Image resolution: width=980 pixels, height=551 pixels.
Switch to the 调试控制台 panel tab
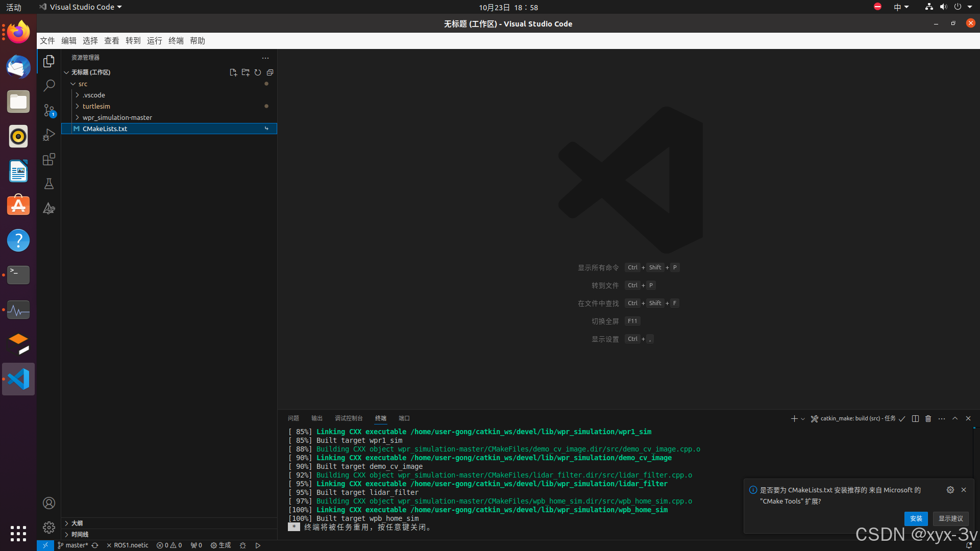[x=349, y=418]
